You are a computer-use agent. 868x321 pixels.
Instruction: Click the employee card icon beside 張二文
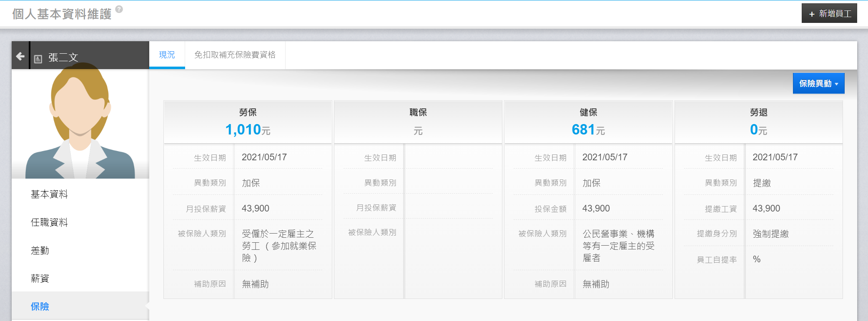click(x=38, y=59)
